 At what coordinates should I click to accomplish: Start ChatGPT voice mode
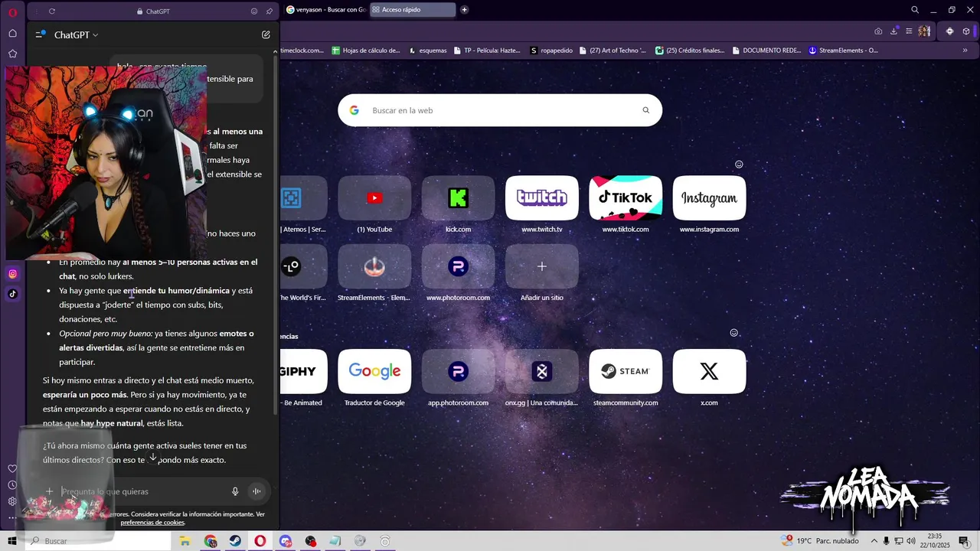256,491
